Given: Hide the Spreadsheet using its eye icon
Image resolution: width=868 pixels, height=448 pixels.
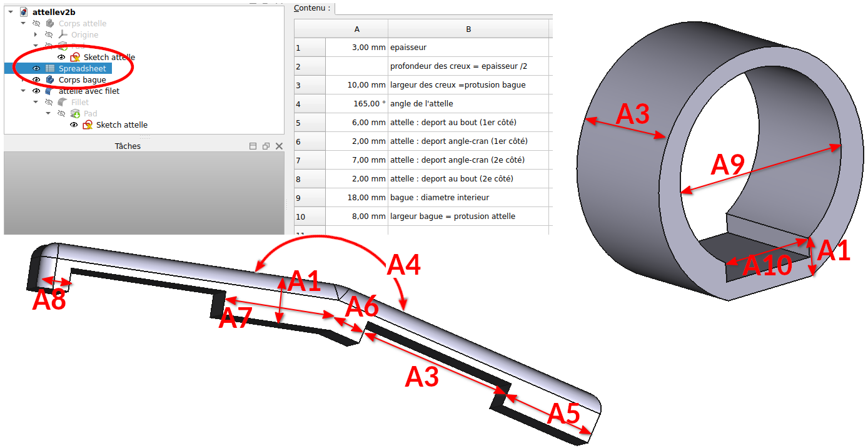Looking at the screenshot, I should tap(36, 68).
